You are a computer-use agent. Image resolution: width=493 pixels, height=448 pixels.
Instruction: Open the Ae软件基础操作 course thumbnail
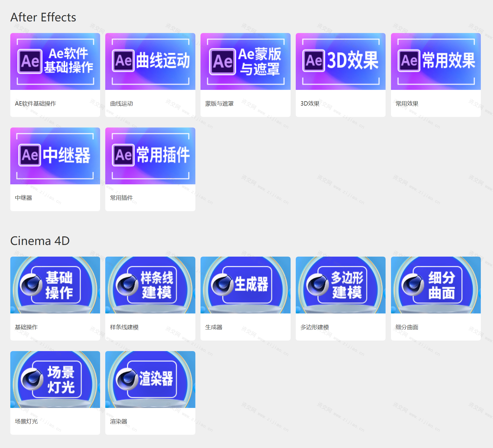coord(55,61)
